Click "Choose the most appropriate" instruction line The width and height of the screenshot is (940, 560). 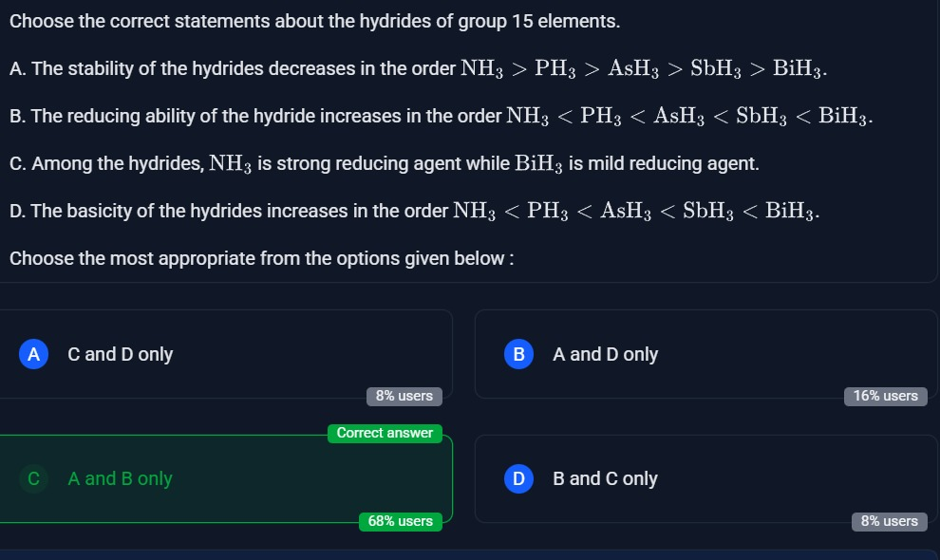tap(261, 257)
